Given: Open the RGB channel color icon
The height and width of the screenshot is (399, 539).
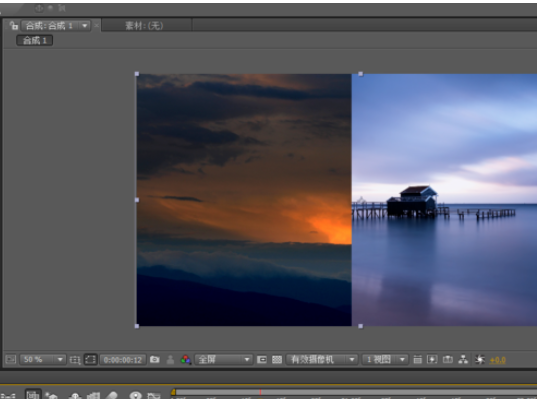Looking at the screenshot, I should (x=186, y=360).
